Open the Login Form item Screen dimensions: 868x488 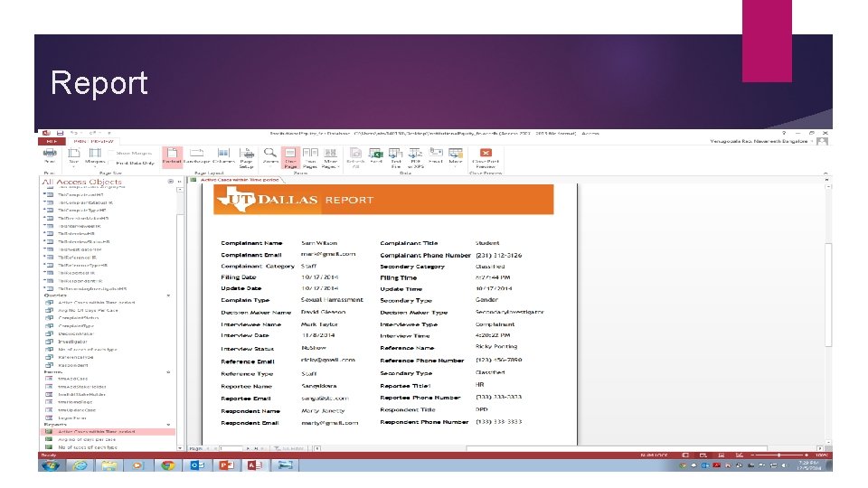tap(72, 418)
